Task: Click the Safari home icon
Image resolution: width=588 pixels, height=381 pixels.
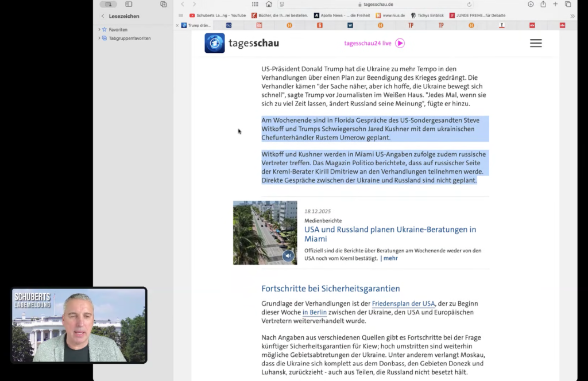Action: point(269,5)
